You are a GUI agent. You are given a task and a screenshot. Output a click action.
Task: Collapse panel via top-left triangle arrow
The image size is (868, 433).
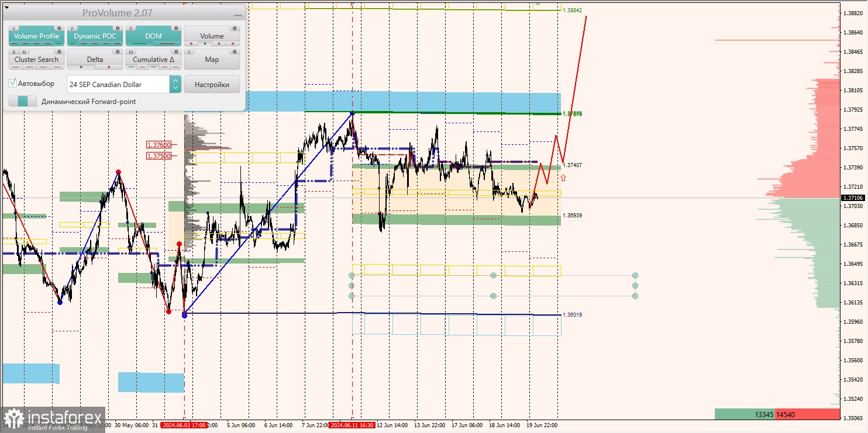click(x=6, y=8)
